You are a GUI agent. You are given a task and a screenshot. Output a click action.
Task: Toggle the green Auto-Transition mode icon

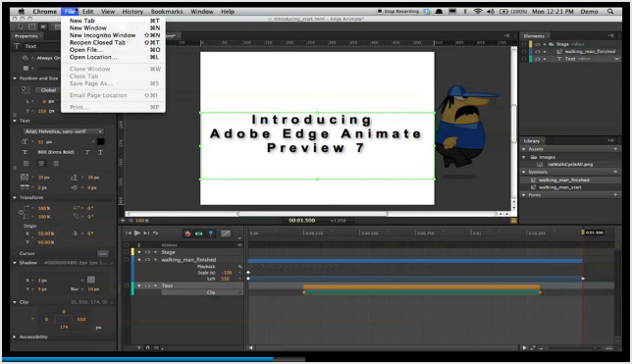coord(199,234)
